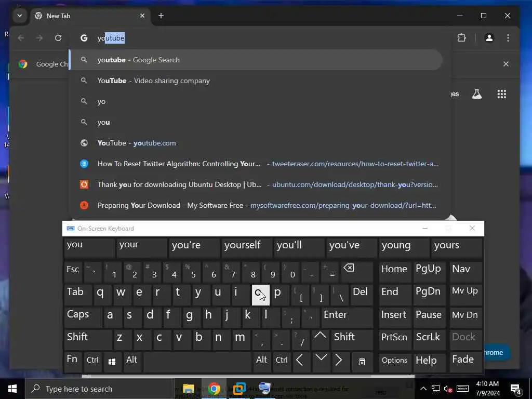
Task: Select 'youtube - Google Search' suggestion
Action: click(256, 60)
